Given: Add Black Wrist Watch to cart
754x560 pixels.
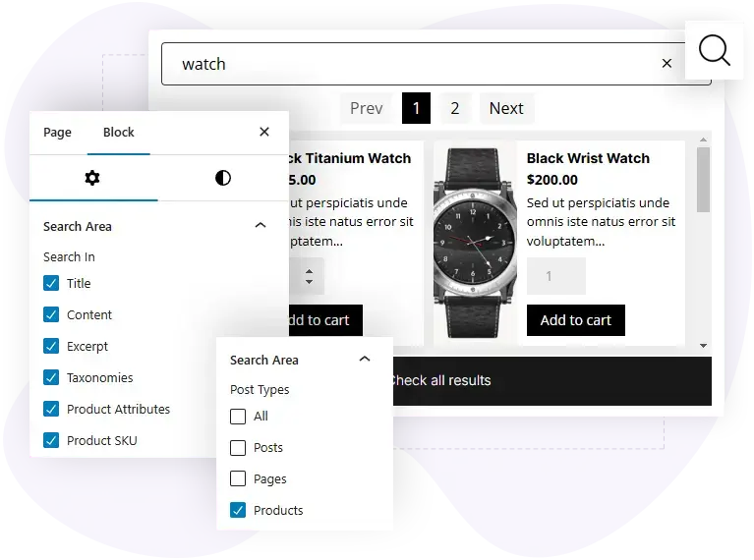Looking at the screenshot, I should (x=576, y=320).
